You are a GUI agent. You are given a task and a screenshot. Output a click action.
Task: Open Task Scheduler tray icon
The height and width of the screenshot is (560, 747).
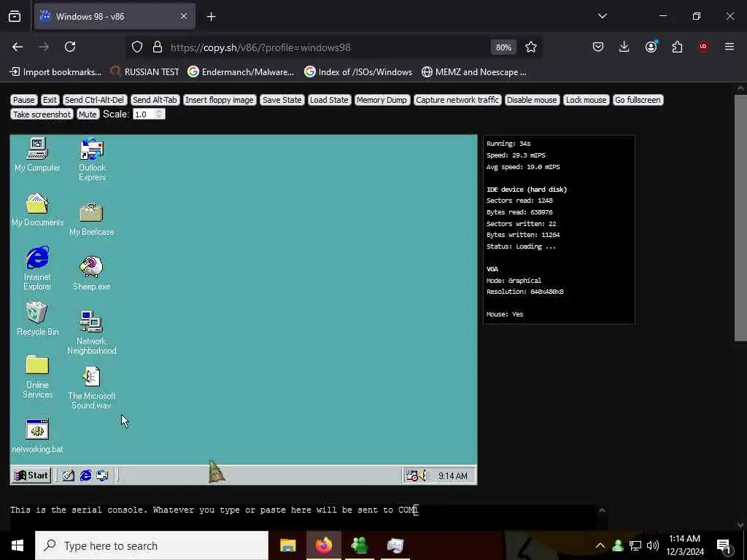(411, 475)
